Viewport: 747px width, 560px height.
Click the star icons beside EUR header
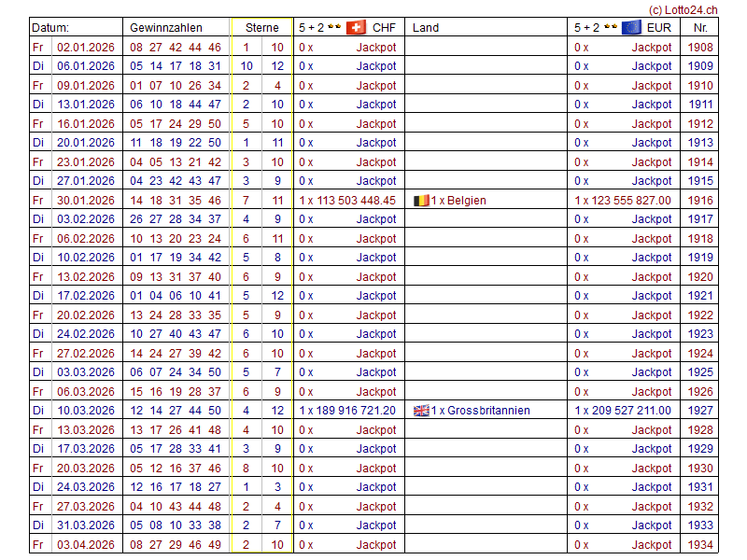(611, 28)
